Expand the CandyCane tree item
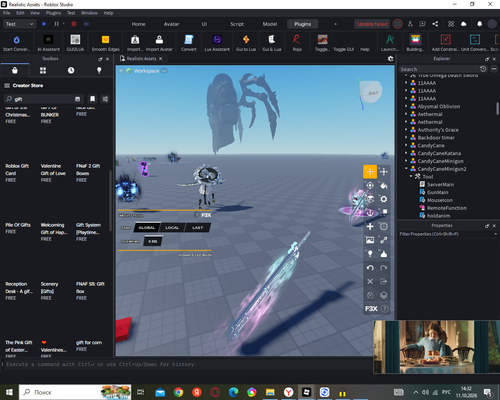Screen dimensions: 500x400 point(406,145)
